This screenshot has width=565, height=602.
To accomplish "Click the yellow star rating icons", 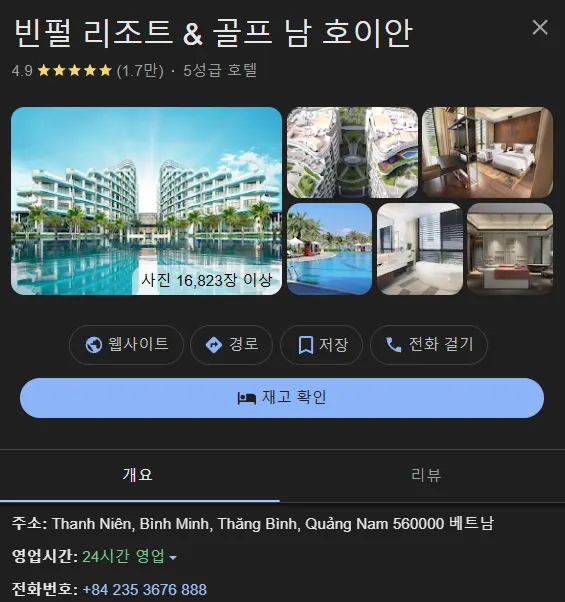I will [74, 71].
